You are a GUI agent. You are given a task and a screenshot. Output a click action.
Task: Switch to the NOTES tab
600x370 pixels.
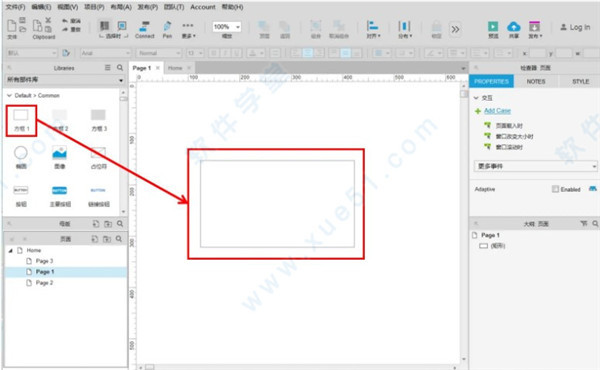(536, 81)
